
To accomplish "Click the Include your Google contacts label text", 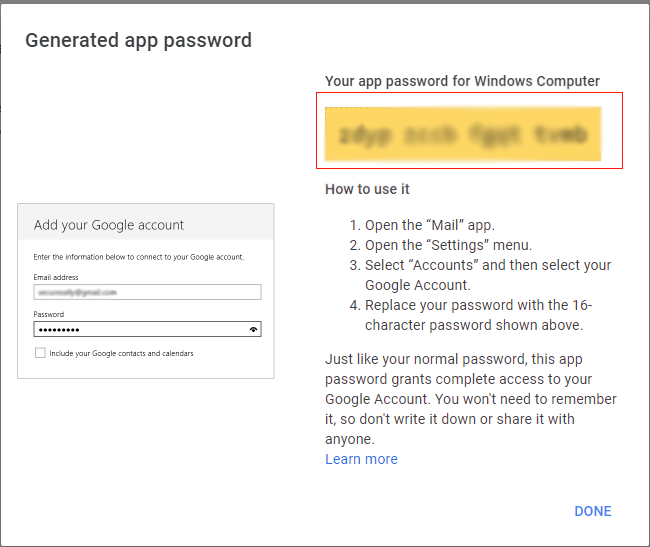I will coord(121,353).
